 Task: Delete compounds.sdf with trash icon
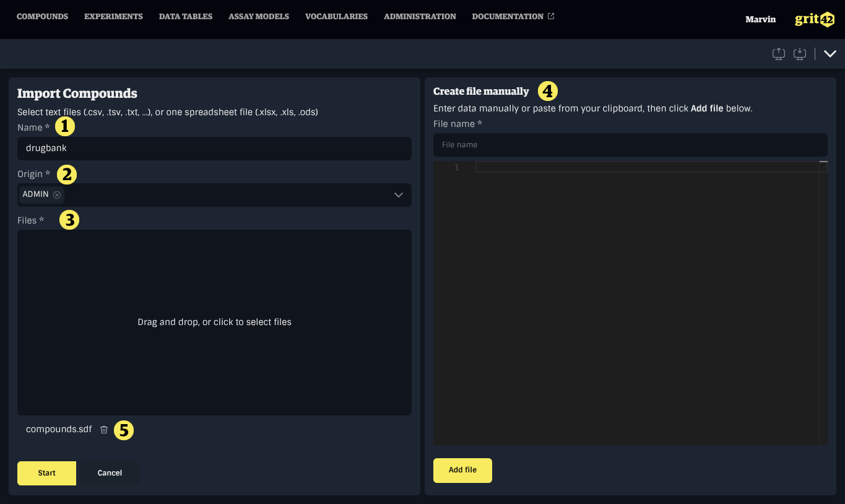click(104, 430)
